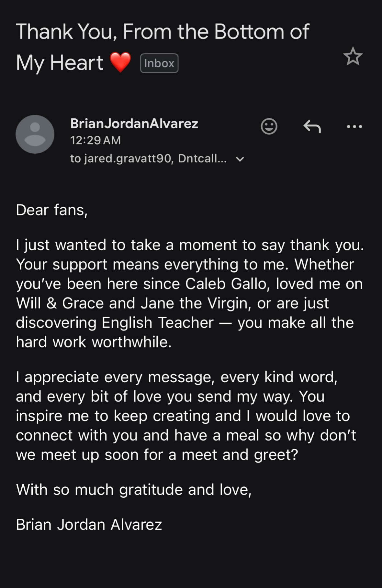Tap the sender name BrianJordanAlvarez
This screenshot has height=588, width=382.
pyautogui.click(x=134, y=124)
